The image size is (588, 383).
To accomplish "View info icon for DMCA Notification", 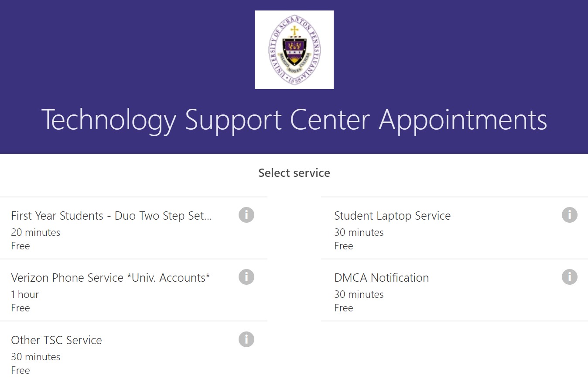I will tap(570, 277).
